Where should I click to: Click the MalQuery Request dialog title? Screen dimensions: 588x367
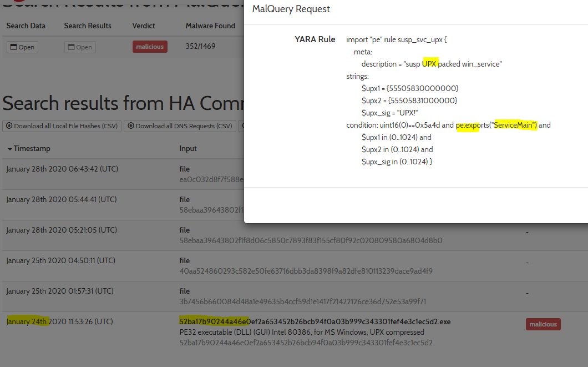click(x=291, y=9)
